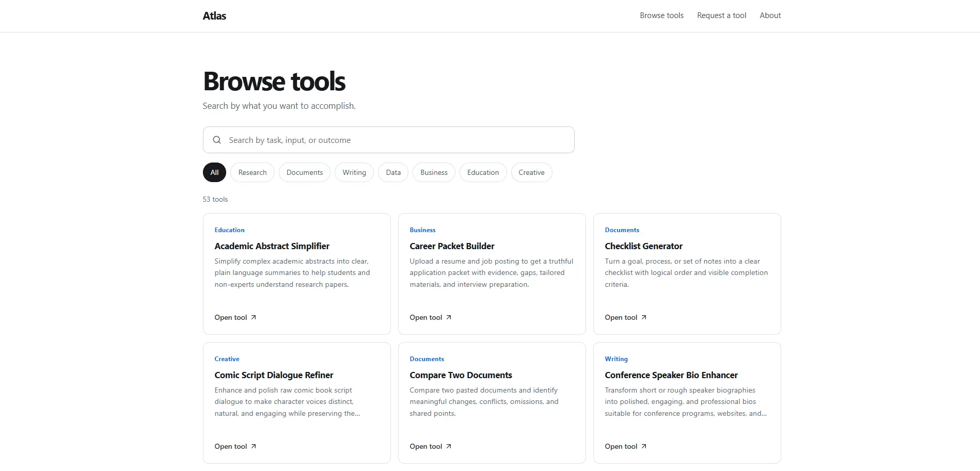This screenshot has height=471, width=980.
Task: Click arrow icon on Compare Two Documents card
Action: click(449, 446)
